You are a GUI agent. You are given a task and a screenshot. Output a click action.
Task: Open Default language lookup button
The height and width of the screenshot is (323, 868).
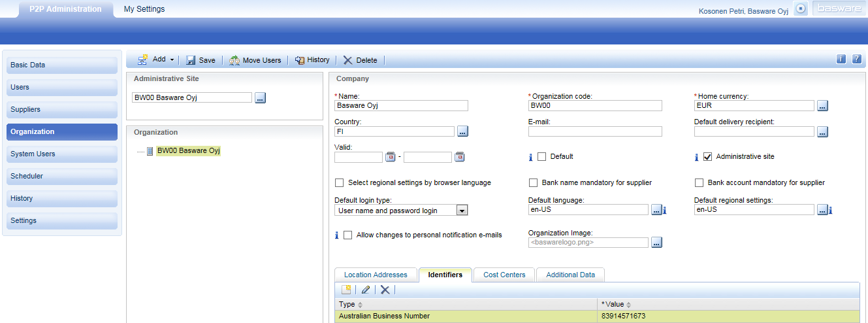656,210
